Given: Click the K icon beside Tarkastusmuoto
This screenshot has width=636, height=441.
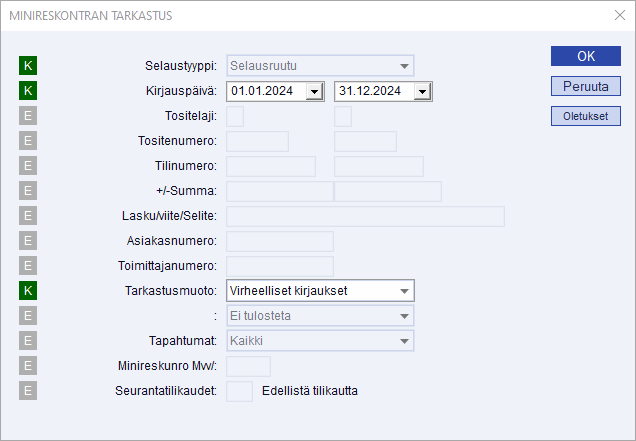Looking at the screenshot, I should [x=28, y=291].
